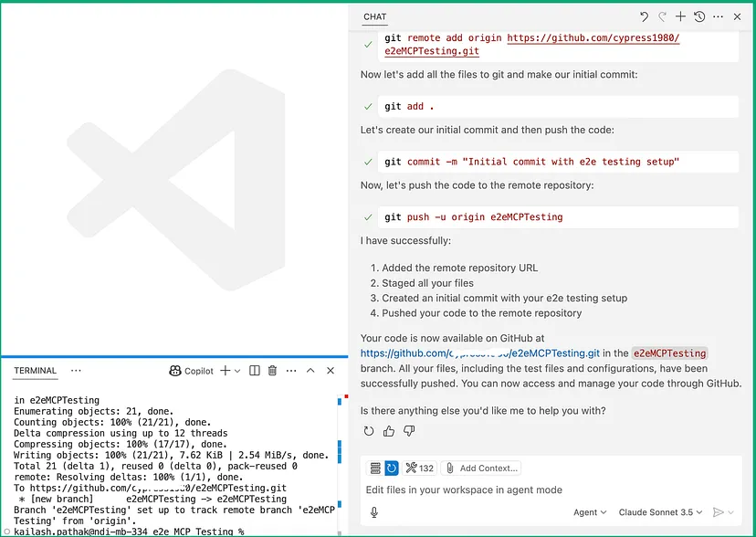Open the new terminal profile dropdown chevron
This screenshot has width=756, height=537.
pyautogui.click(x=237, y=371)
